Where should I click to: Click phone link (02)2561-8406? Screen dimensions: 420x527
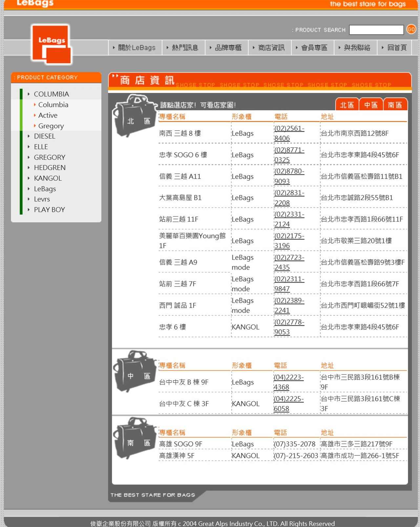[x=289, y=133]
